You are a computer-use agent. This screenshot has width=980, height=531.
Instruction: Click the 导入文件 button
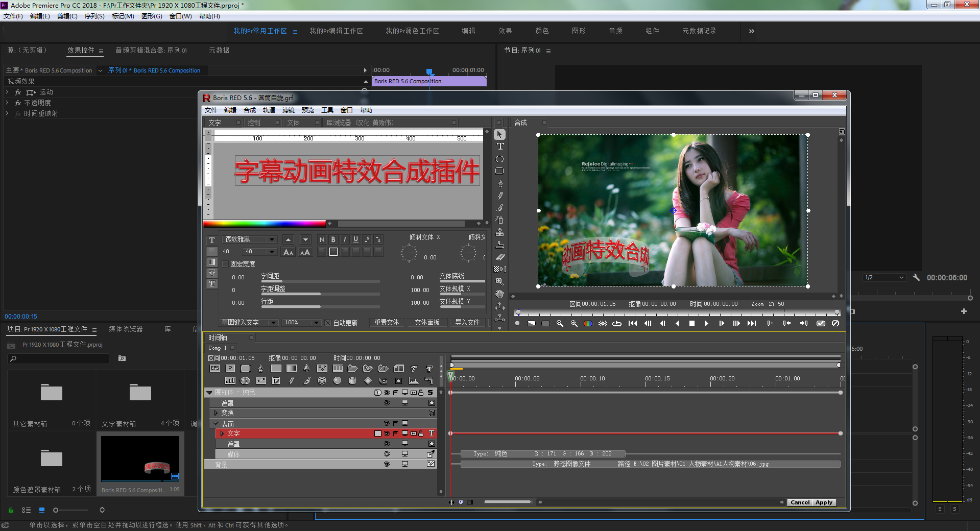pyautogui.click(x=467, y=323)
